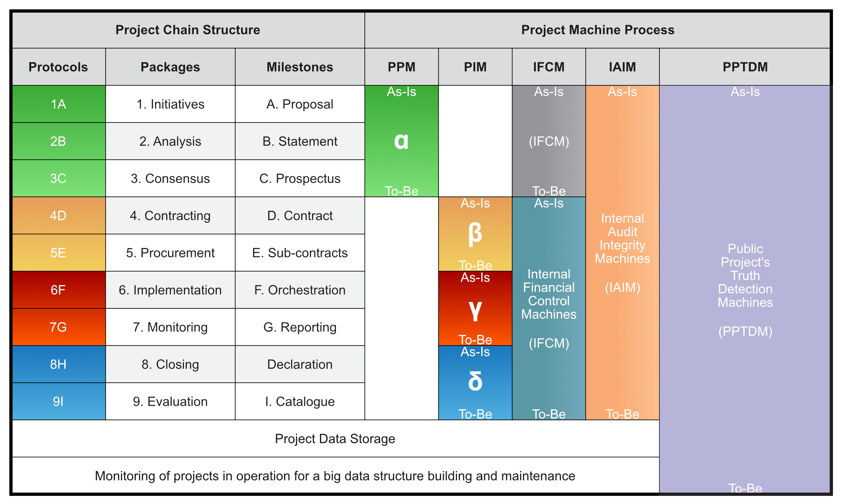Click Internal Financial Control Machines text
This screenshot has width=842, height=504.
pos(549,294)
